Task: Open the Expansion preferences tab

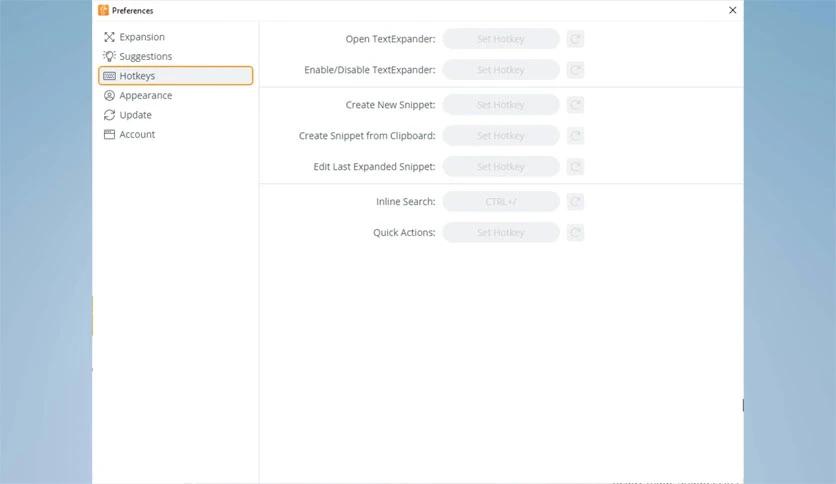Action: [141, 37]
